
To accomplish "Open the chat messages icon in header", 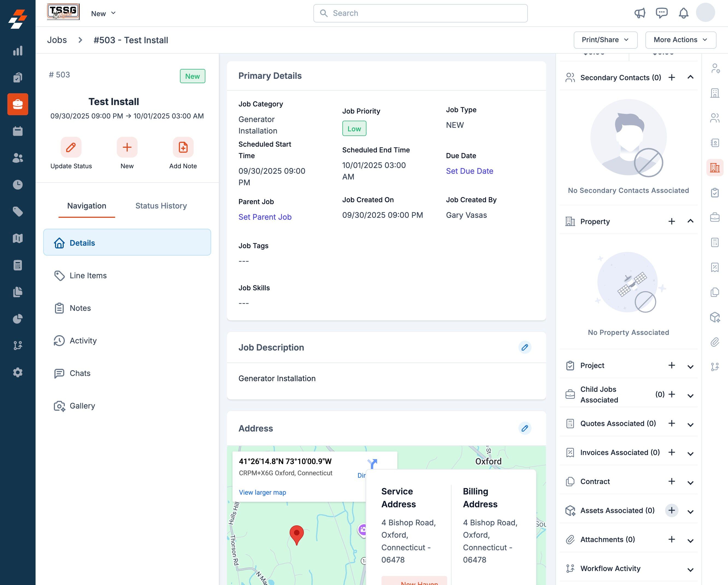I will coord(662,13).
